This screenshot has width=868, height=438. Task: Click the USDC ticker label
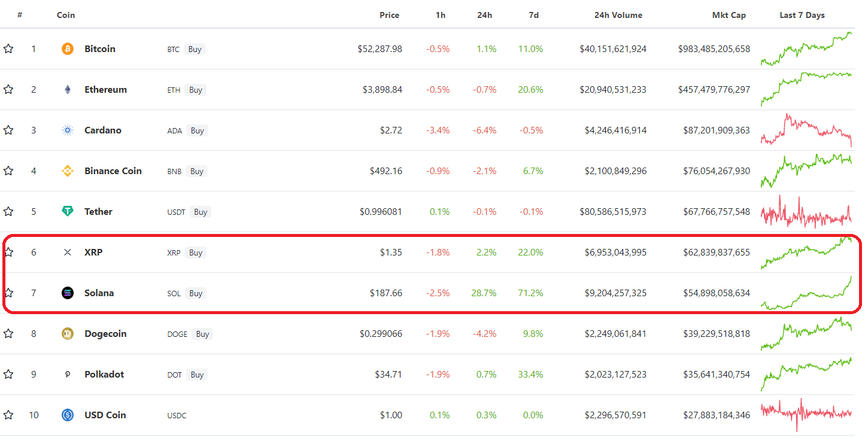pyautogui.click(x=177, y=416)
